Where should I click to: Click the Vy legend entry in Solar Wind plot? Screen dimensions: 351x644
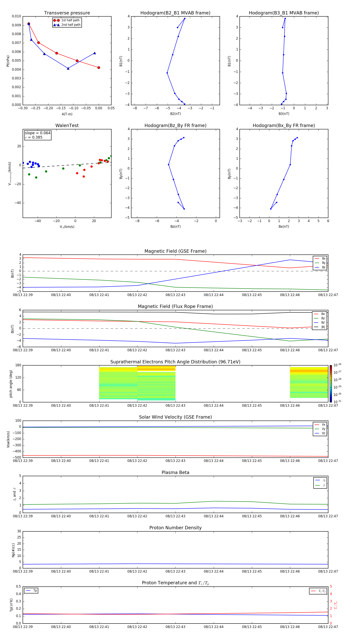pyautogui.click(x=320, y=429)
